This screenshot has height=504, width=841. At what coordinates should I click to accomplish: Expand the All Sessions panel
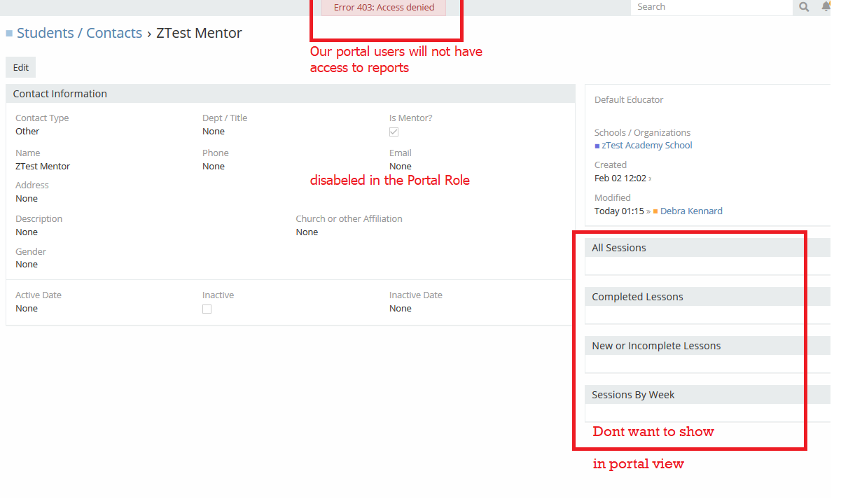619,248
